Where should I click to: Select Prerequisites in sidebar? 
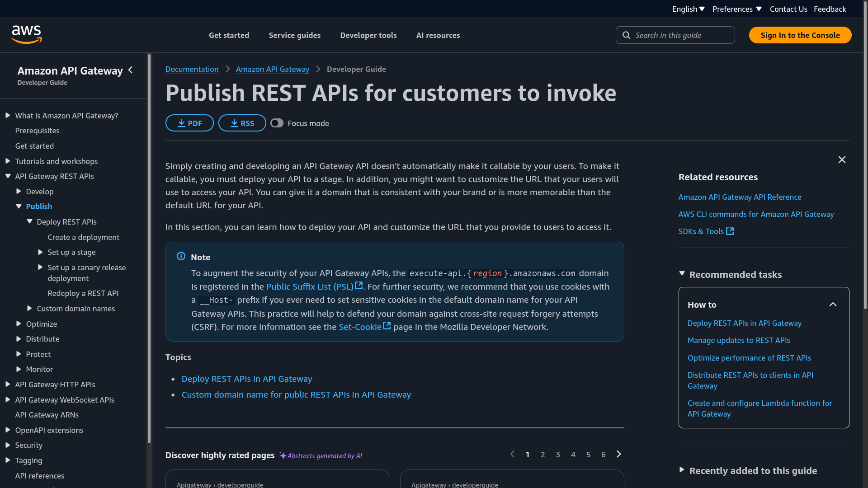37,131
